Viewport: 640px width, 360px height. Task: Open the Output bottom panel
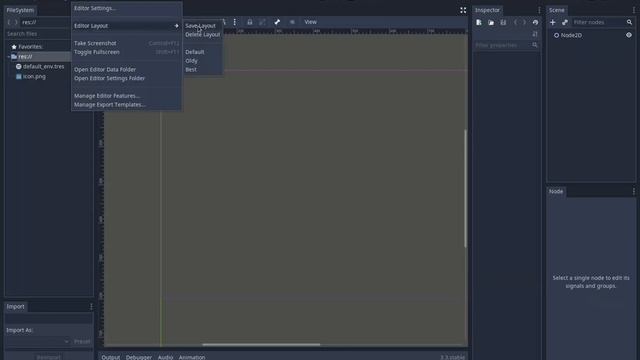(x=111, y=357)
